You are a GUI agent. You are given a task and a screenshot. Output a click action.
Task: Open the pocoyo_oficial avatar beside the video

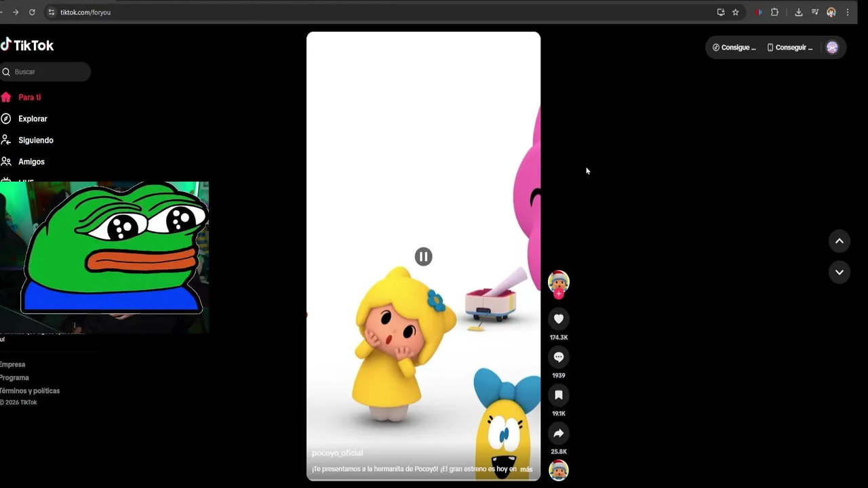coord(558,281)
